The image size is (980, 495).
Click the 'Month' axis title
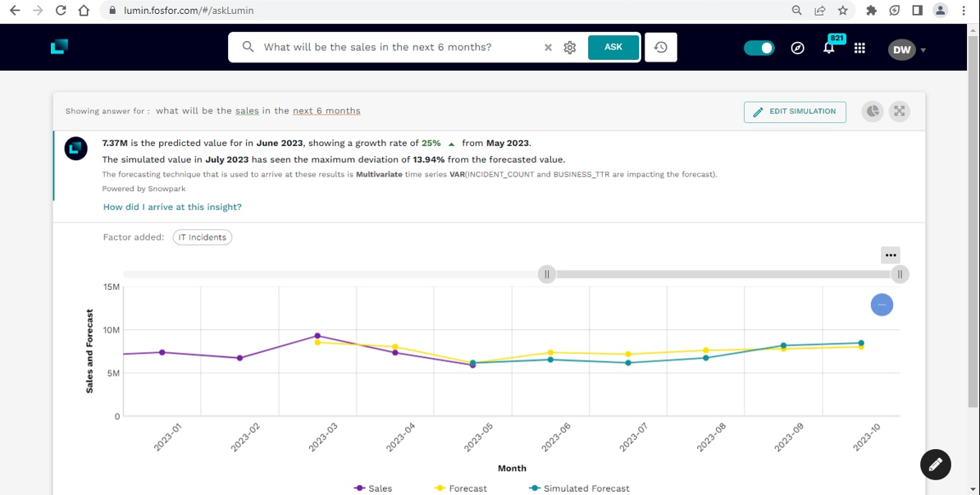[x=512, y=468]
